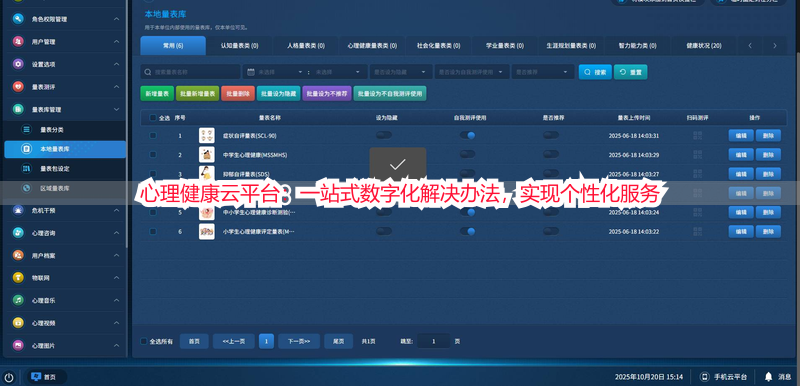Click the icon beside 量表包设定
The image size is (800, 386).
pyautogui.click(x=26, y=168)
